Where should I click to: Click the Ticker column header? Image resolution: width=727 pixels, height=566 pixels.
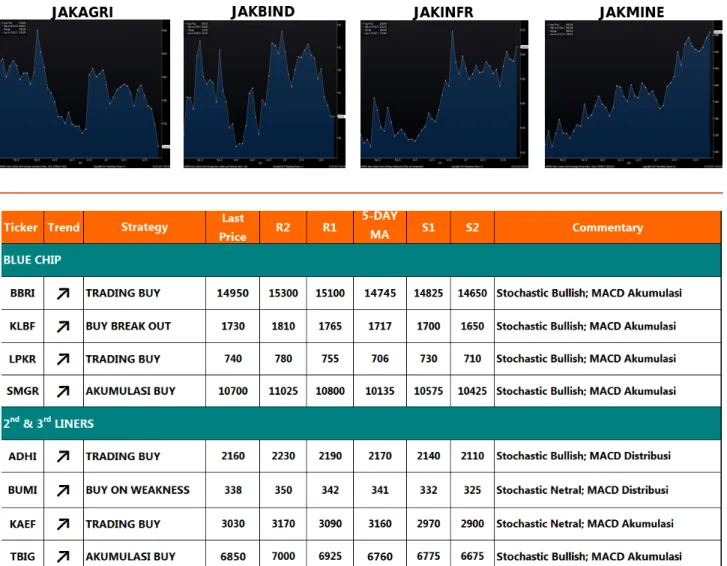click(x=22, y=227)
